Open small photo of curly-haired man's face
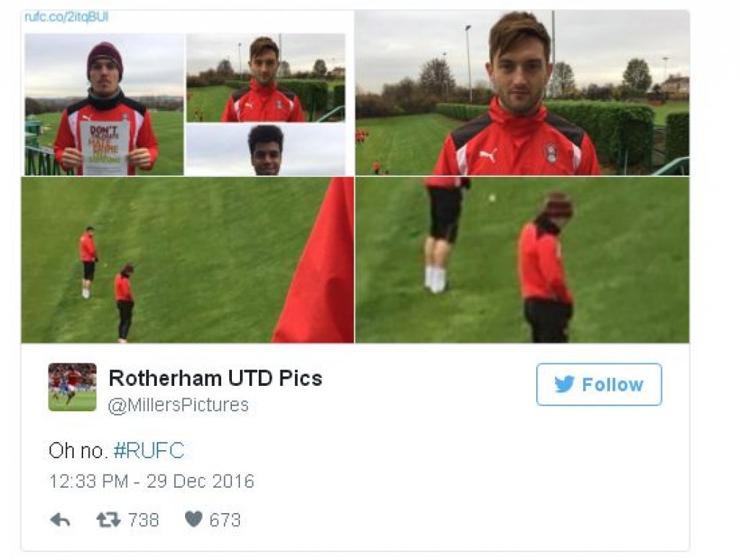This screenshot has height=560, width=740. tap(266, 150)
